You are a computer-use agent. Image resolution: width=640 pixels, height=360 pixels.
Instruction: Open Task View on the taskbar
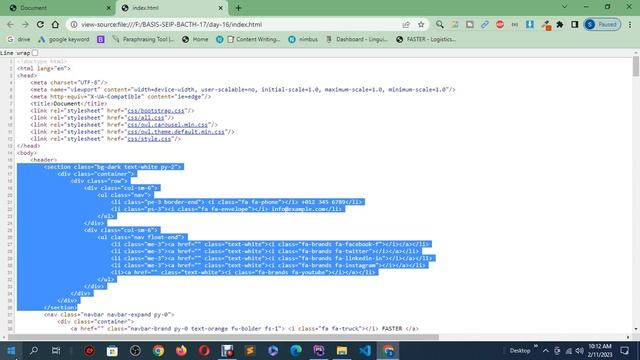point(56,351)
